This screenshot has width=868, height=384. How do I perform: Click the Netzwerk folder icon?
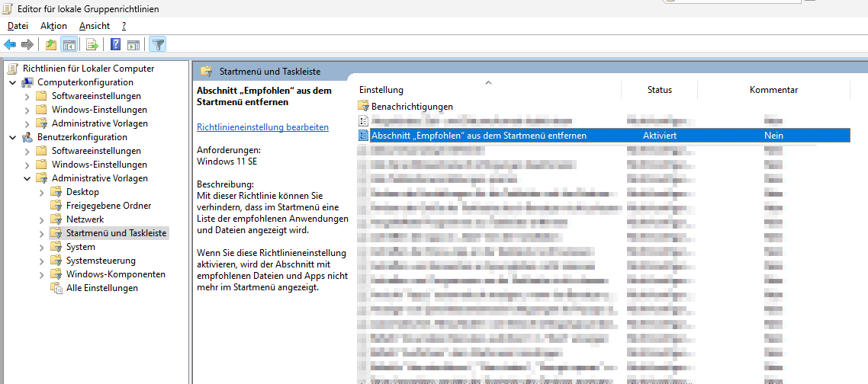[x=56, y=219]
